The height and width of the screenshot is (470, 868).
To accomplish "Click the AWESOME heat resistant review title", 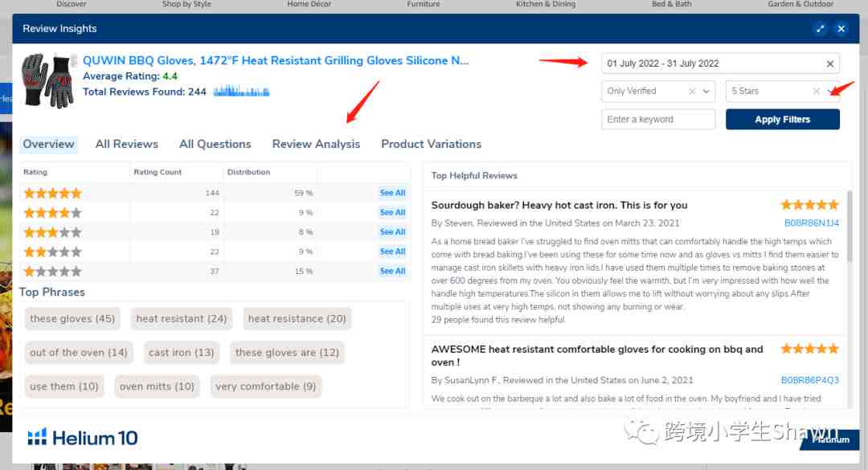I will pyautogui.click(x=597, y=355).
